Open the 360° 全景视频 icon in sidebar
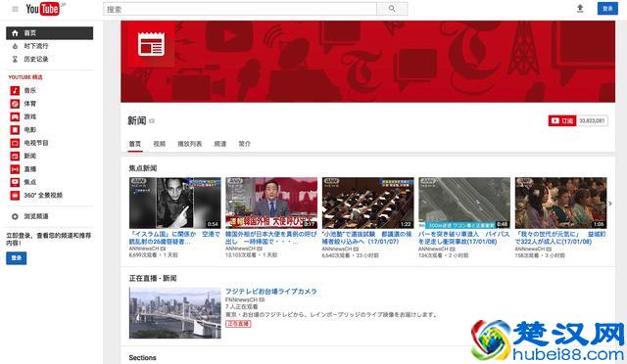The height and width of the screenshot is (364, 627). [x=15, y=196]
